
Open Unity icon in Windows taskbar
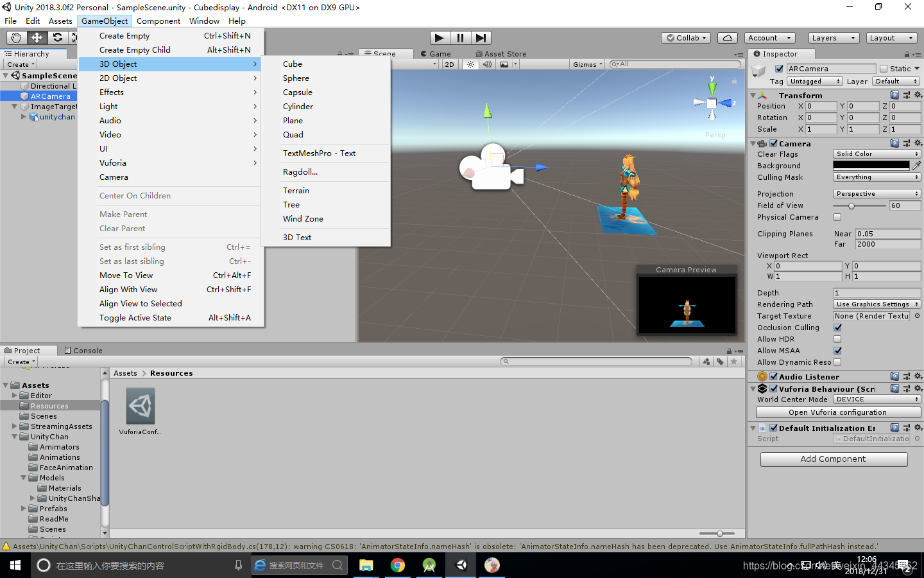point(461,565)
